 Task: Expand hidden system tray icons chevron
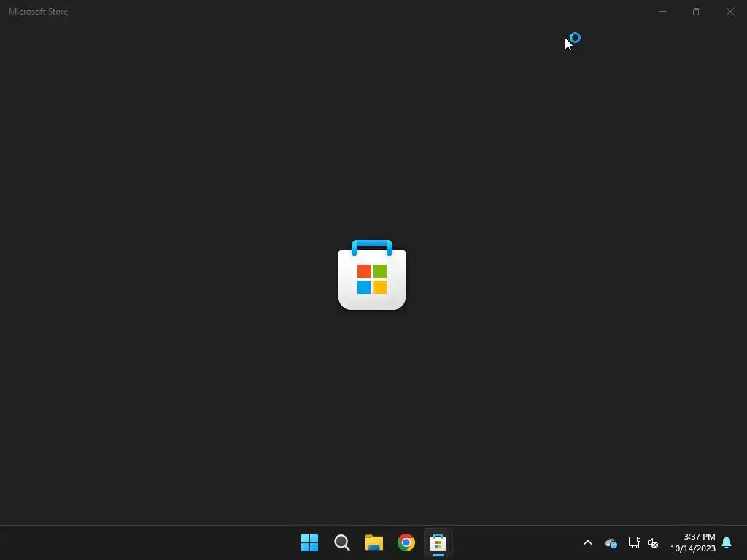tap(588, 542)
